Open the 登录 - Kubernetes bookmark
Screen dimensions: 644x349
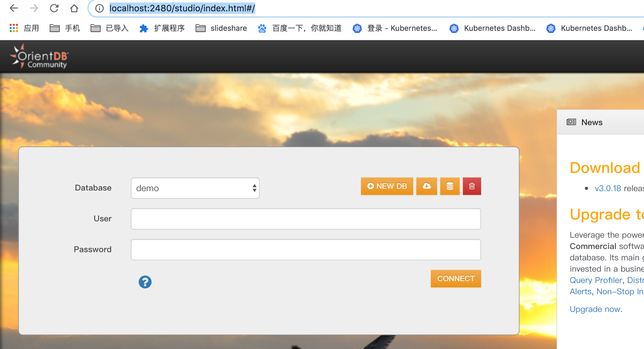(x=395, y=28)
